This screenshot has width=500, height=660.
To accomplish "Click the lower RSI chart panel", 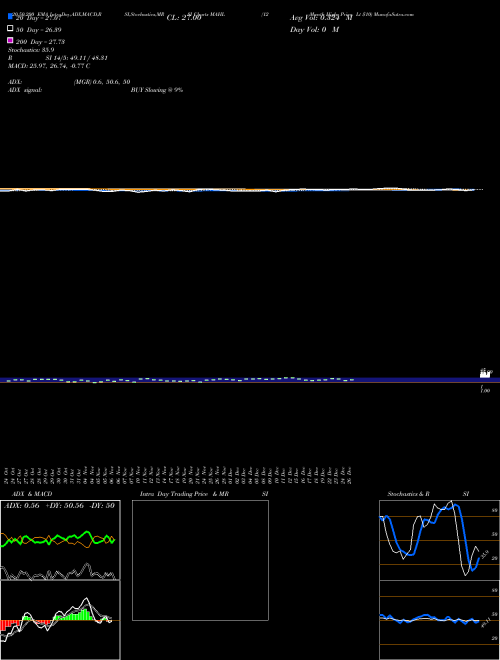I will (x=439, y=620).
